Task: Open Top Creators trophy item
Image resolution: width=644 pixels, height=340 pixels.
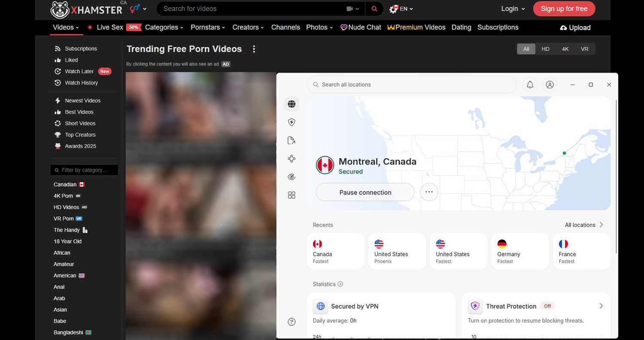Action: click(x=75, y=135)
